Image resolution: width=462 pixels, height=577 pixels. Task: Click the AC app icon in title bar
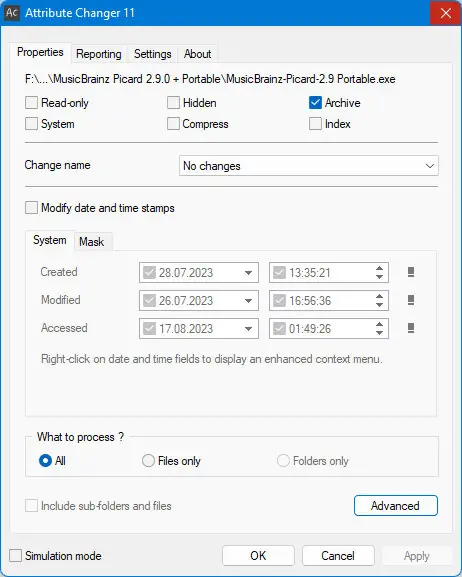coord(11,13)
